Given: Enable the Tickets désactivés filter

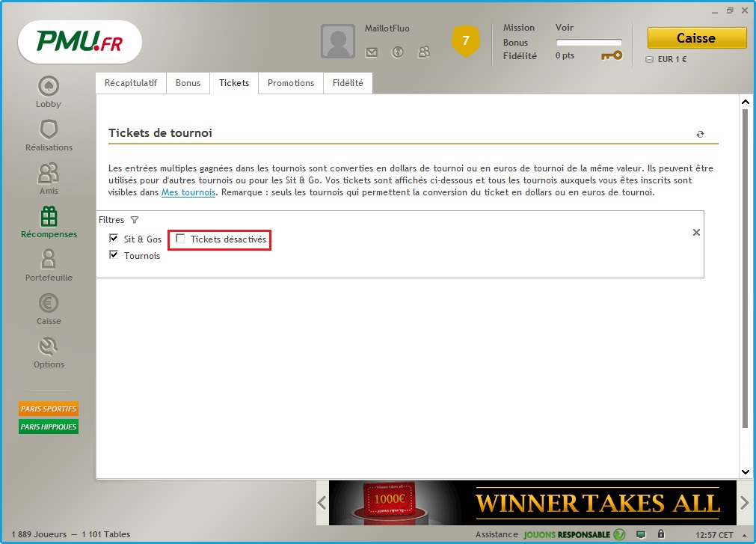Looking at the screenshot, I should click(180, 238).
